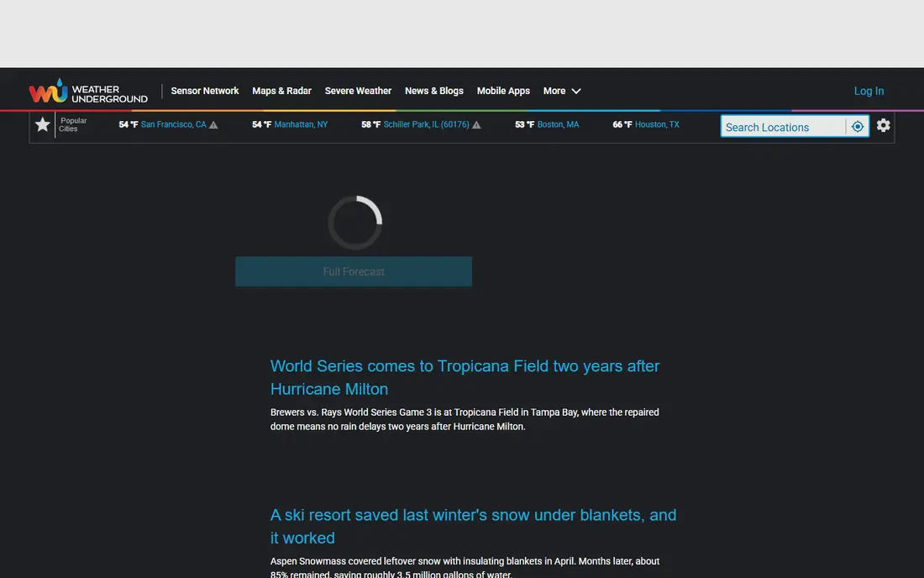Image resolution: width=924 pixels, height=578 pixels.
Task: Use current location target icon
Action: tap(858, 127)
